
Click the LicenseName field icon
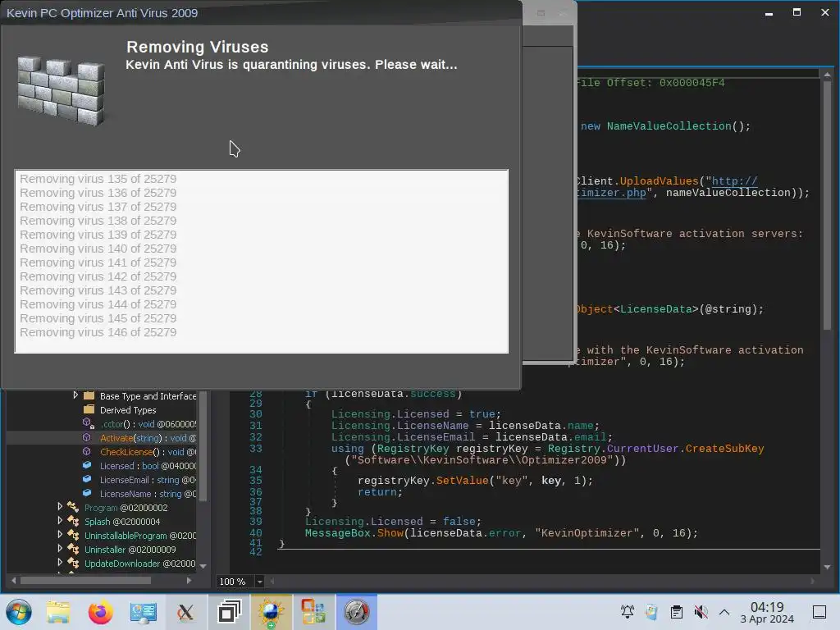pos(87,493)
